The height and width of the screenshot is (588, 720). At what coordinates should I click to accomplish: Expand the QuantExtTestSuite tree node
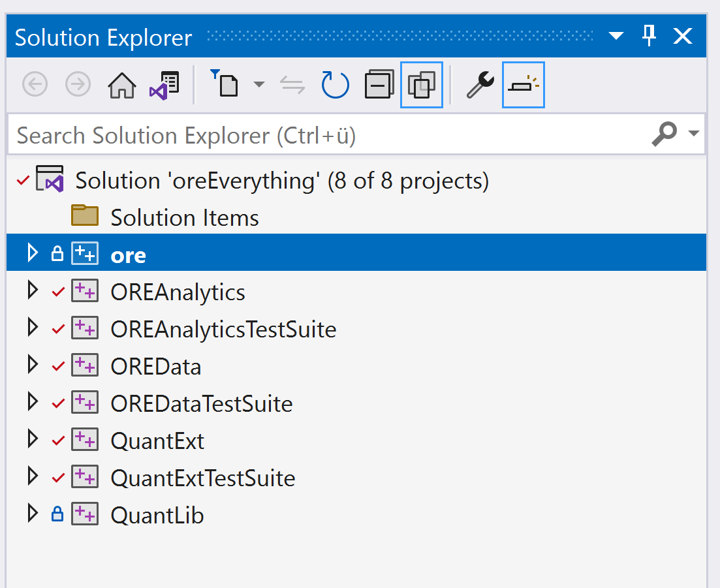coord(33,477)
